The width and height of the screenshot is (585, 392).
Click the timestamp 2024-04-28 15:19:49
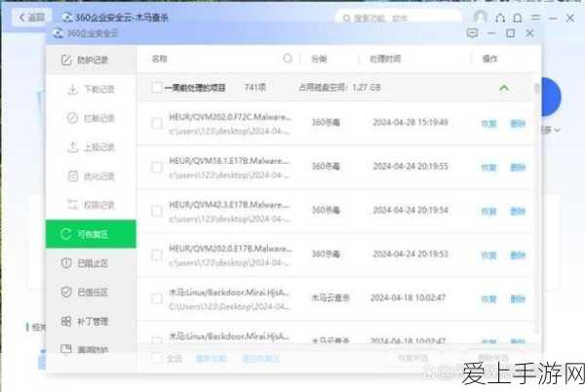[x=410, y=122]
